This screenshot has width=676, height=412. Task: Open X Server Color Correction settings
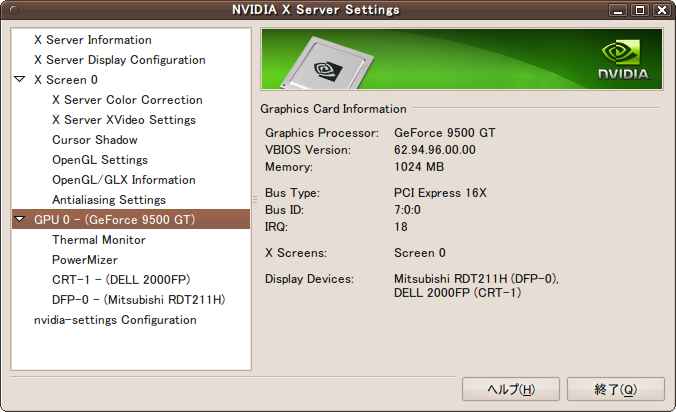(127, 100)
